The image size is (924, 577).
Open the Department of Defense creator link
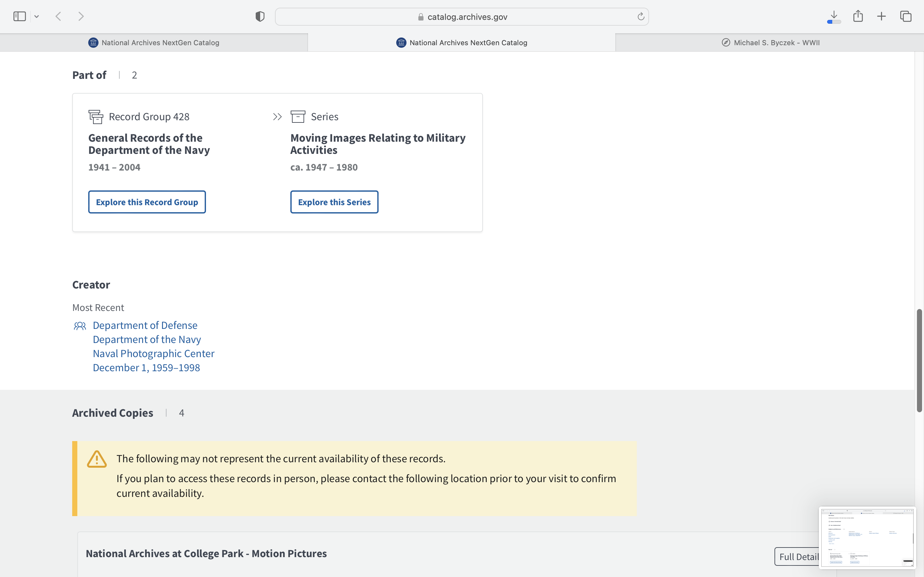(x=145, y=325)
